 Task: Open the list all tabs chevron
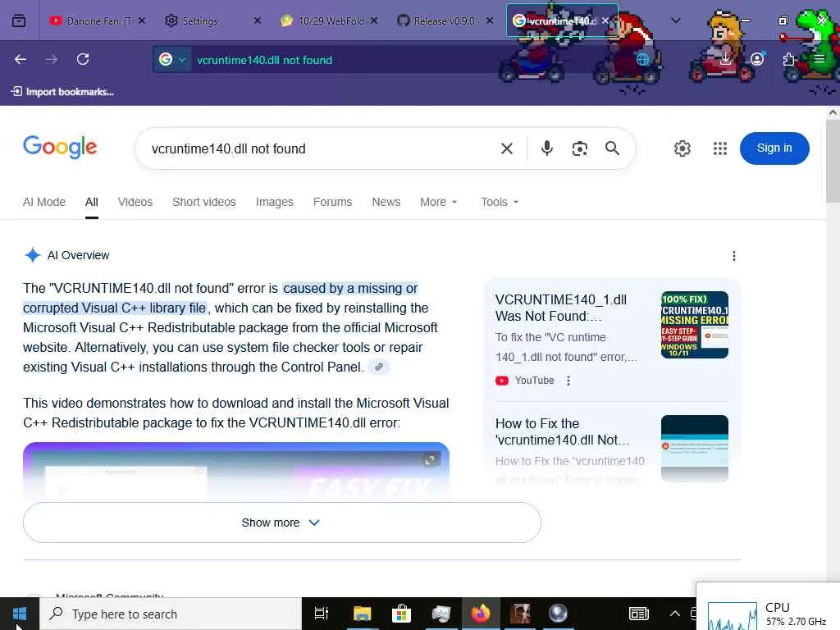pos(676,21)
